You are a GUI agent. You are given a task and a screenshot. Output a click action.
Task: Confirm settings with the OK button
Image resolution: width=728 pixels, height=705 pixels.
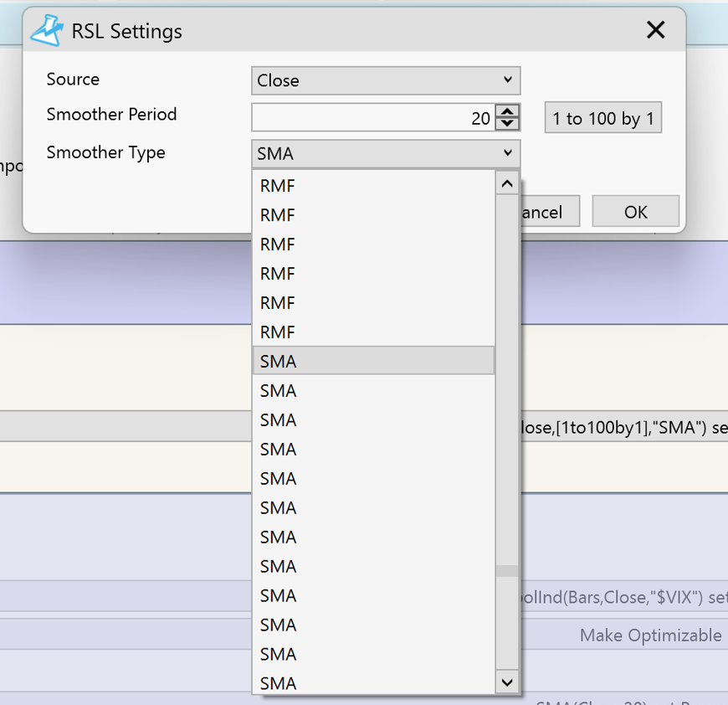(x=635, y=212)
